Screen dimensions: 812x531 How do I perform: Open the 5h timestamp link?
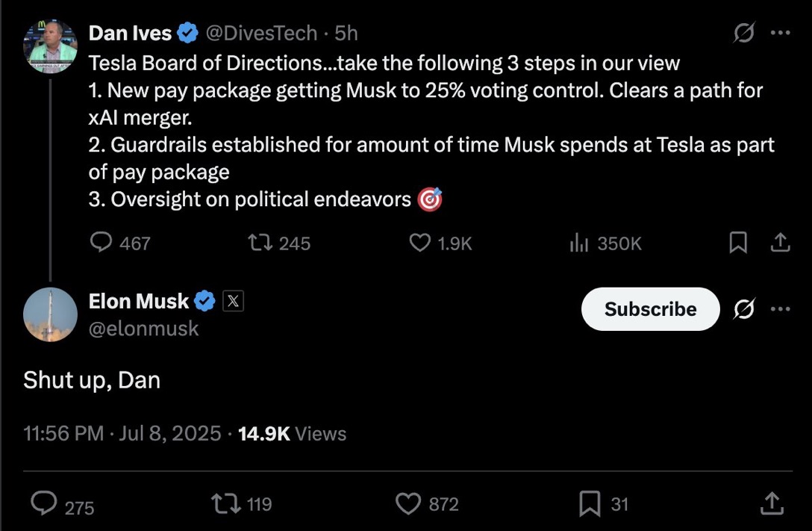[x=345, y=33]
